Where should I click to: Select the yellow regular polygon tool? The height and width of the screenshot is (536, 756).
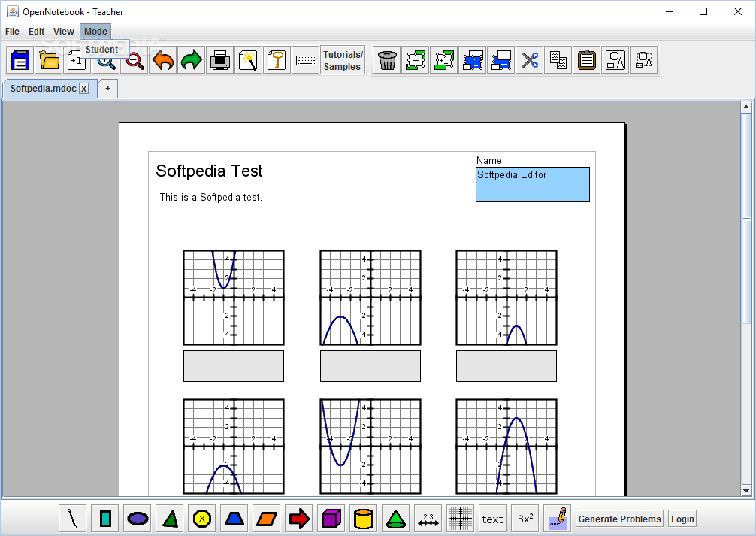(x=202, y=519)
